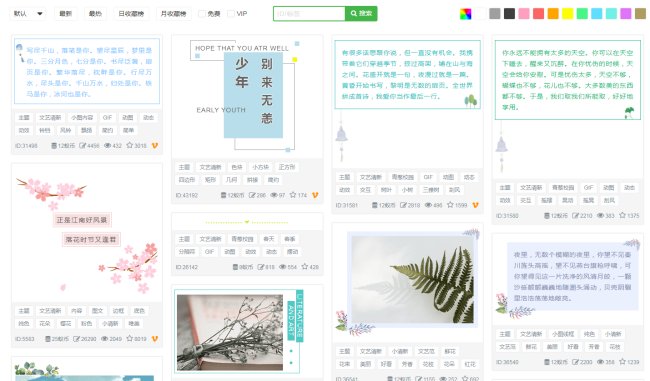The image size is (650, 381).
Task: Click the orange V badge on card ID:43192
Action: coord(315,195)
